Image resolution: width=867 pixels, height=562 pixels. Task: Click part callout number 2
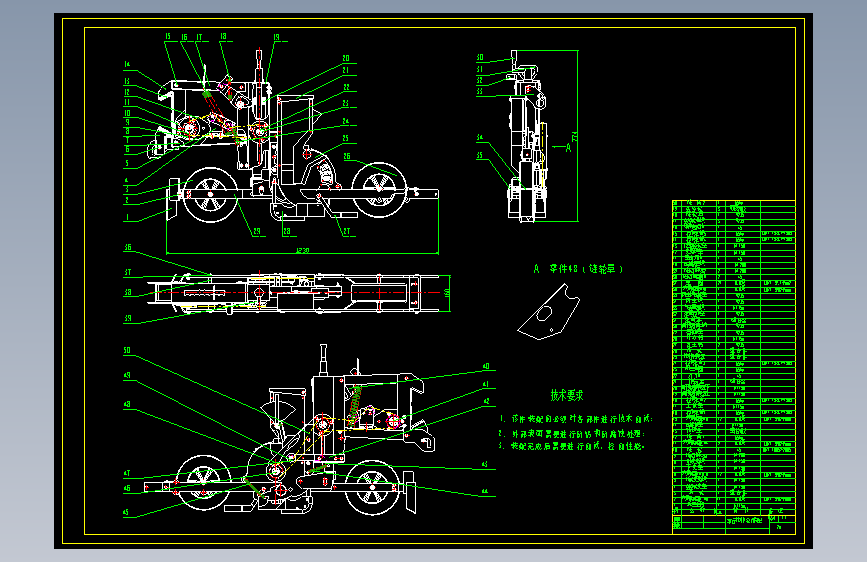[127, 200]
